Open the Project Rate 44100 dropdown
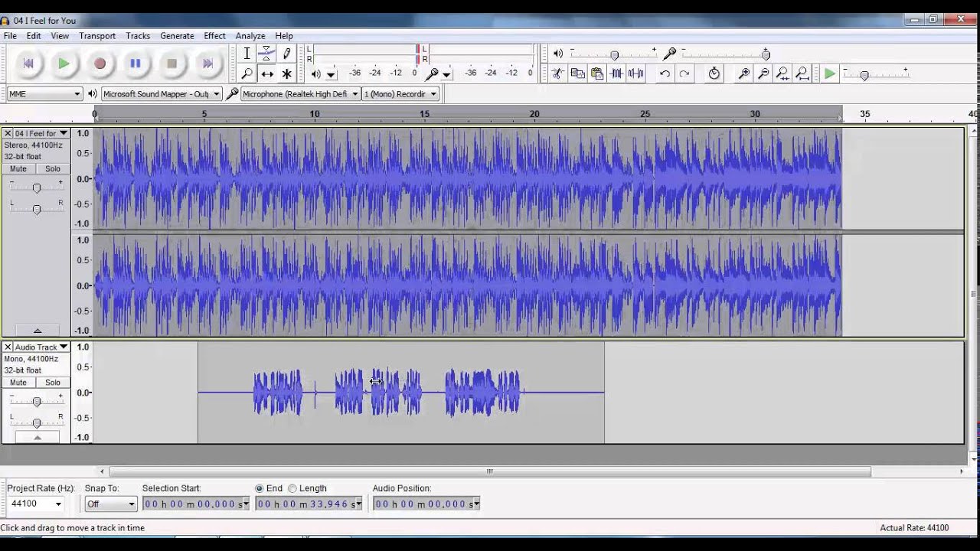Screen dimensions: 980x551 click(36, 504)
